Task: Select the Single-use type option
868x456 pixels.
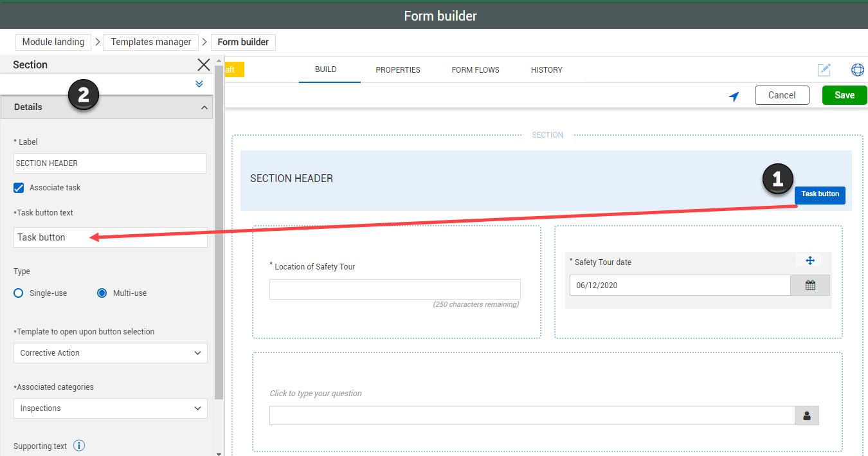Action: click(x=19, y=293)
